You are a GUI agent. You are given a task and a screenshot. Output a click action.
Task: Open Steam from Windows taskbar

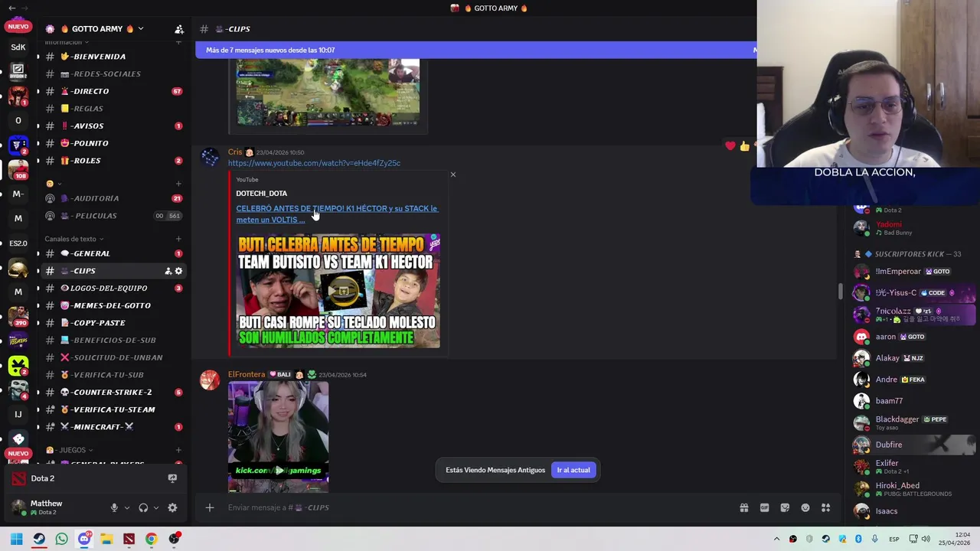(39, 539)
